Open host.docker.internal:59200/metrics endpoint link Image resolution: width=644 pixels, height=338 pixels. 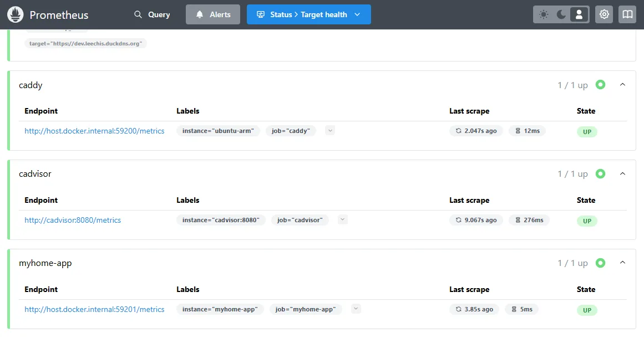pyautogui.click(x=94, y=131)
